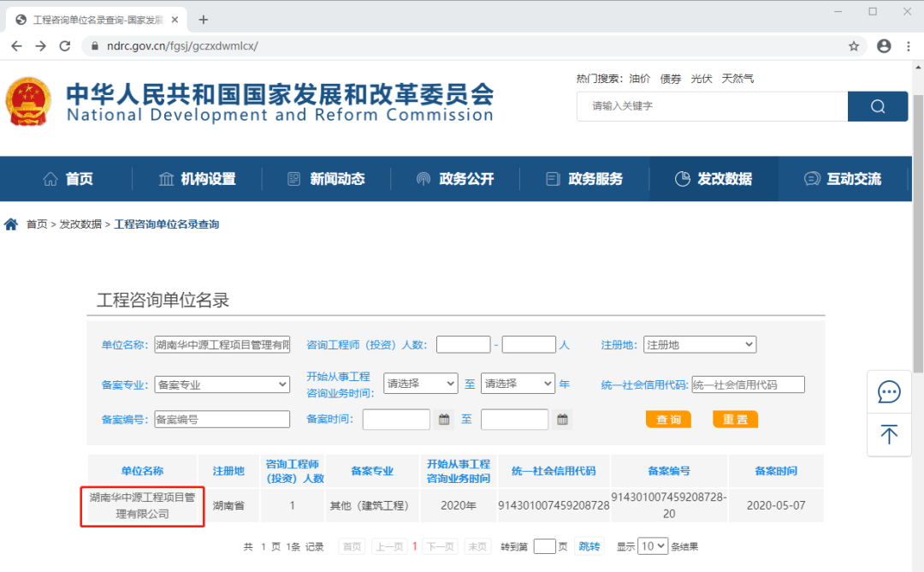
Task: Click the 其他（建筑工程） cell
Action: click(372, 505)
